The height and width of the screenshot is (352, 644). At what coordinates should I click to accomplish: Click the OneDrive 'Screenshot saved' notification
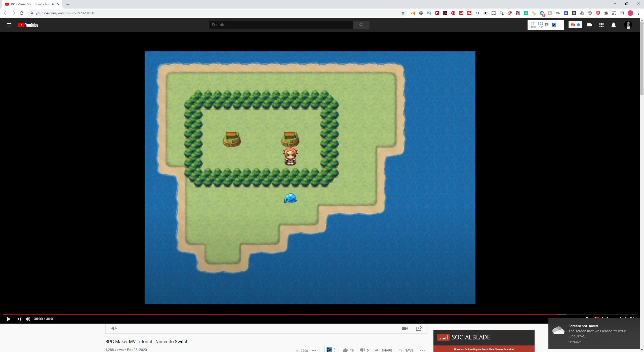click(x=594, y=334)
